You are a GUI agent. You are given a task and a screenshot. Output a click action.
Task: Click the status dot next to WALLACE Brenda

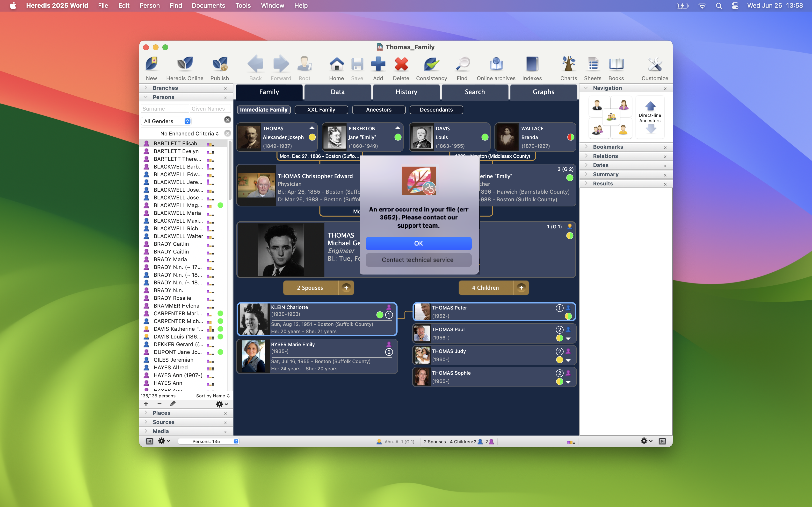pyautogui.click(x=570, y=137)
